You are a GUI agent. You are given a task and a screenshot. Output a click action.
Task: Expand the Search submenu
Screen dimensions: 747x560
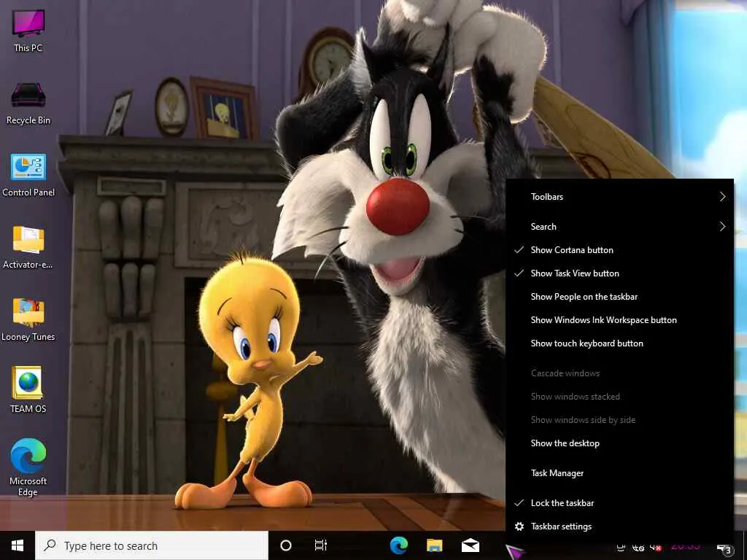tap(619, 227)
